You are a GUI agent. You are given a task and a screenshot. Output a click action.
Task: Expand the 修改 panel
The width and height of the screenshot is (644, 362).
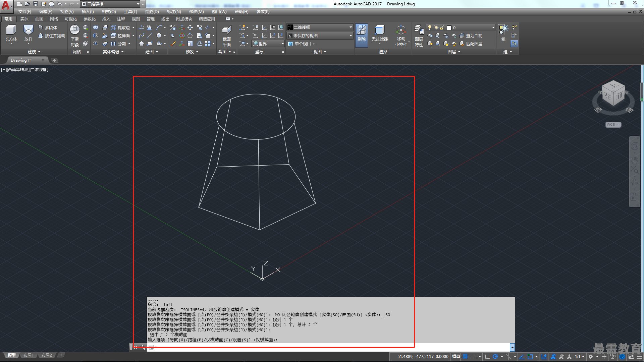[x=192, y=52]
